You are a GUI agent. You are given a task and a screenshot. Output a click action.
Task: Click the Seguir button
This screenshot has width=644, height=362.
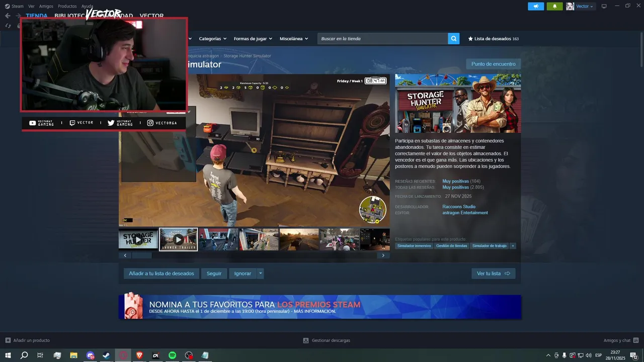(x=214, y=274)
